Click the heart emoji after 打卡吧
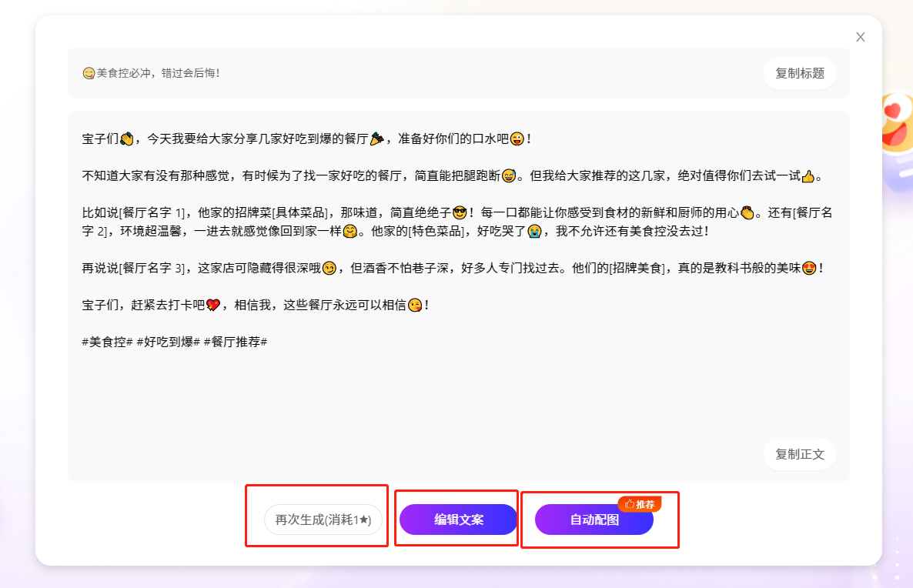The height and width of the screenshot is (588, 913). point(213,305)
